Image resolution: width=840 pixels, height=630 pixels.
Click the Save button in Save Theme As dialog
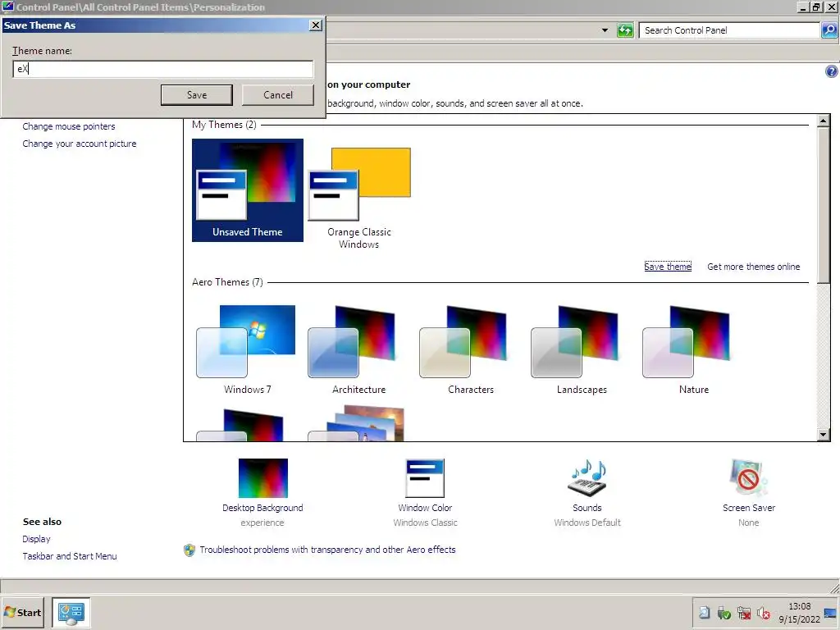pyautogui.click(x=197, y=95)
